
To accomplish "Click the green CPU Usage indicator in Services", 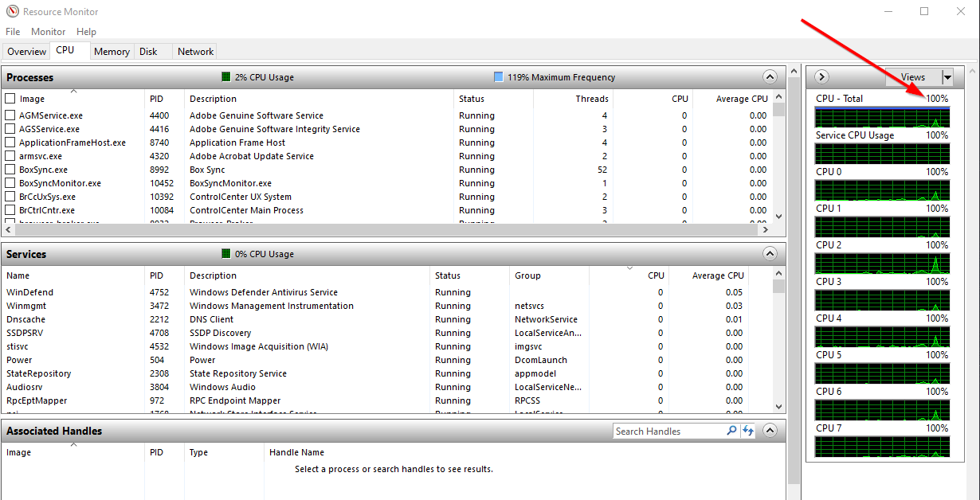I will (x=226, y=254).
